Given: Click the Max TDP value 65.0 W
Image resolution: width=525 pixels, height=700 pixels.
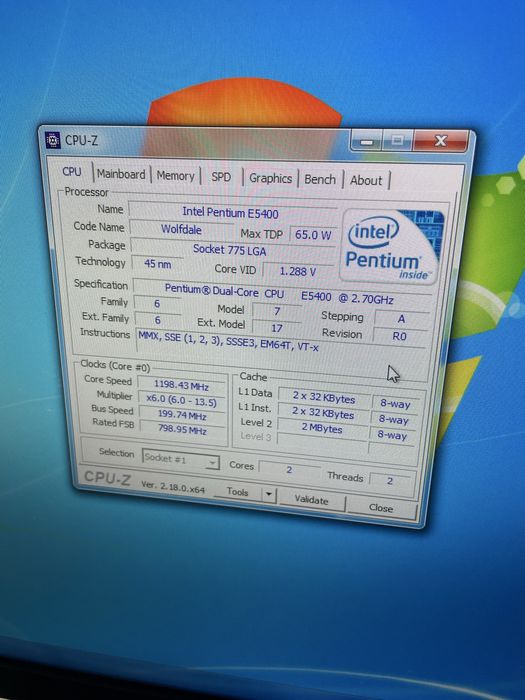Looking at the screenshot, I should coord(312,235).
